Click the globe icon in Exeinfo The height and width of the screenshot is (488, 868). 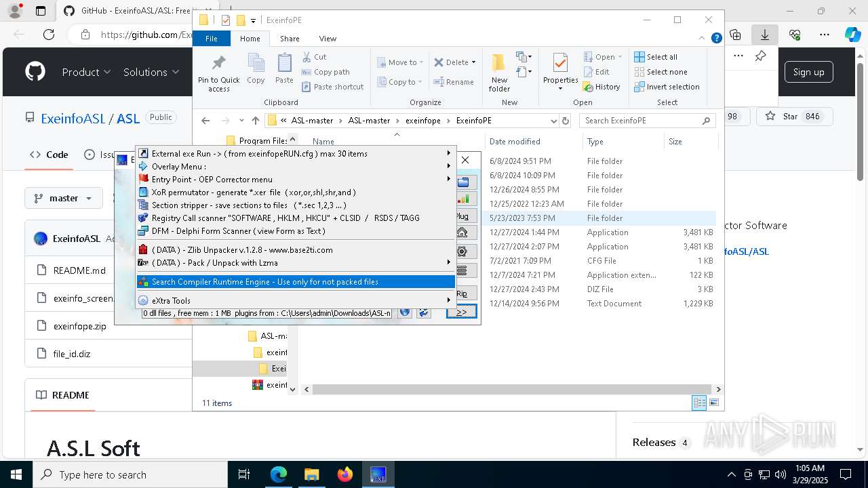[405, 312]
